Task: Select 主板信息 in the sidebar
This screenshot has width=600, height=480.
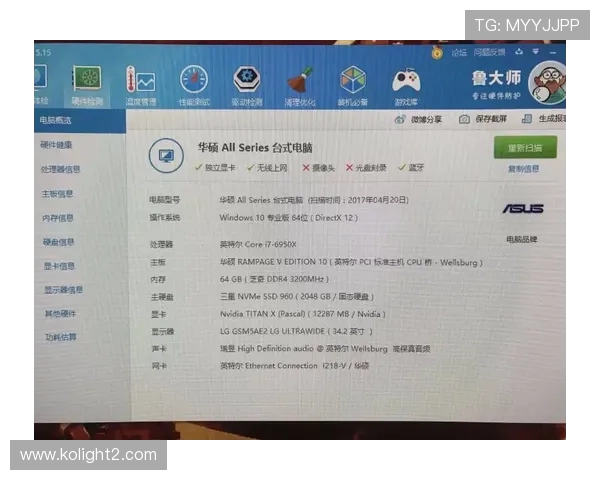Action: [x=57, y=194]
